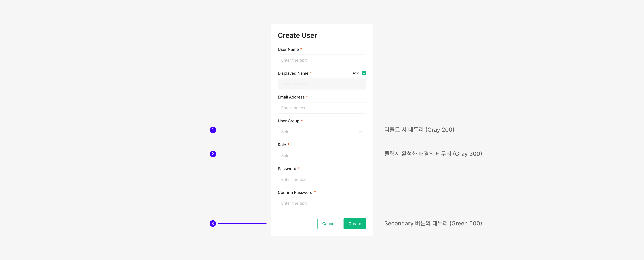The width and height of the screenshot is (644, 260).
Task: Click the Green 500 Secondary annotation text
Action: (x=433, y=223)
